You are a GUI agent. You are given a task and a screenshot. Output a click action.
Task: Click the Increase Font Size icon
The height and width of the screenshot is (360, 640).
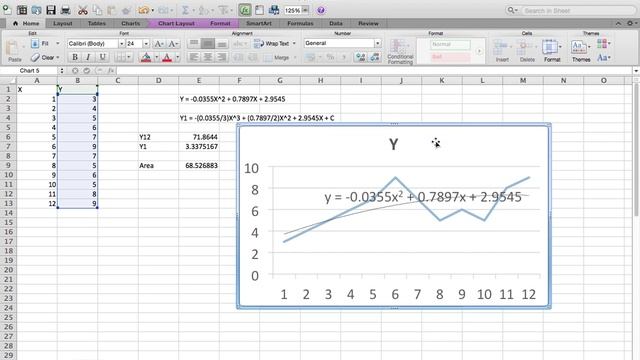click(159, 43)
